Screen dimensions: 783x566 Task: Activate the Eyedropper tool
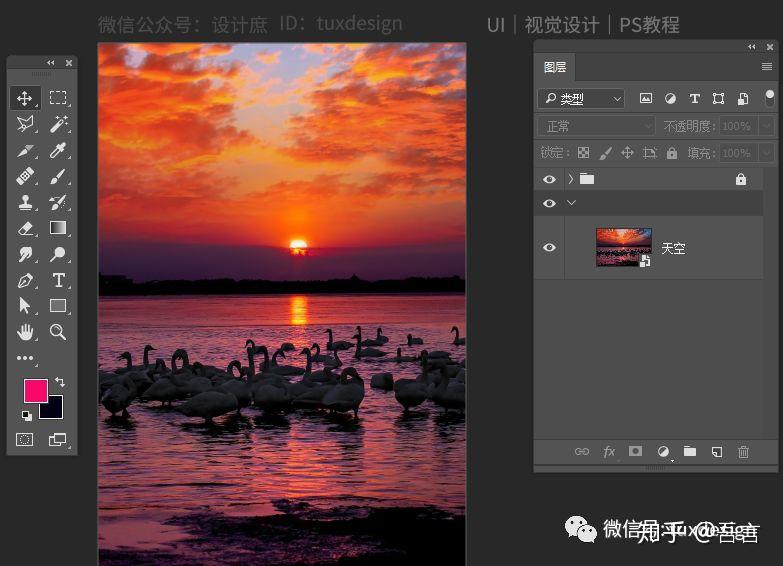coord(58,150)
